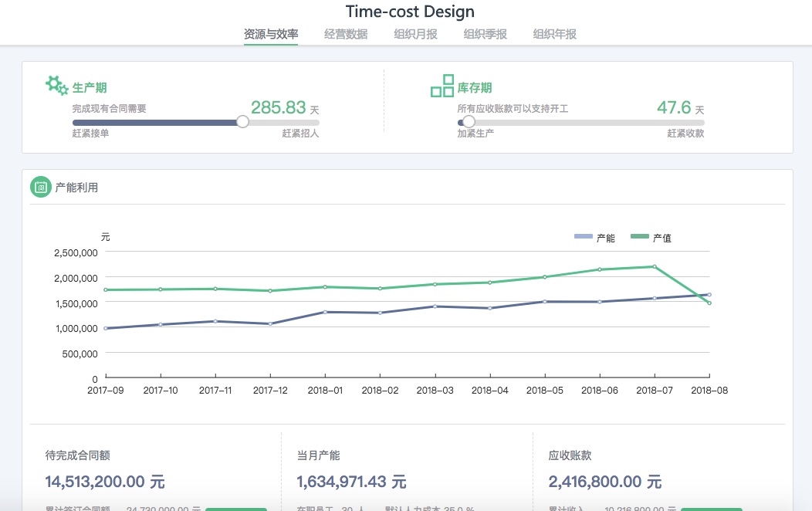Click the 2018-08 x-axis label

tap(709, 391)
